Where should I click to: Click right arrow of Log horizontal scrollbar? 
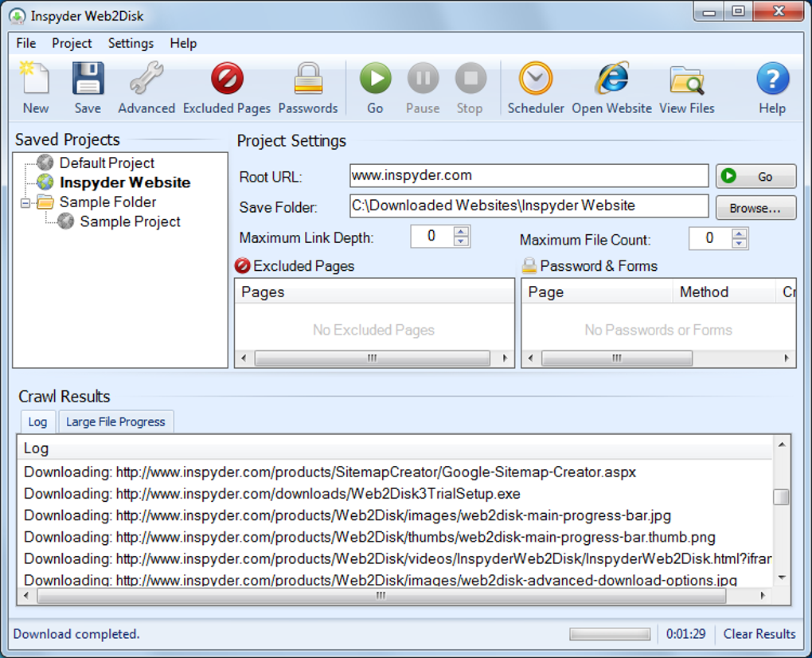pyautogui.click(x=763, y=596)
